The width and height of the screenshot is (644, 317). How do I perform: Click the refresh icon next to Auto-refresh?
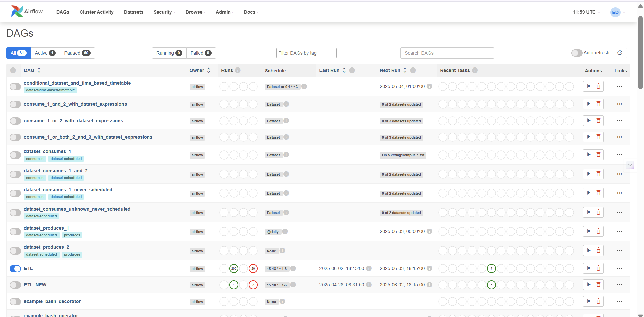click(620, 53)
